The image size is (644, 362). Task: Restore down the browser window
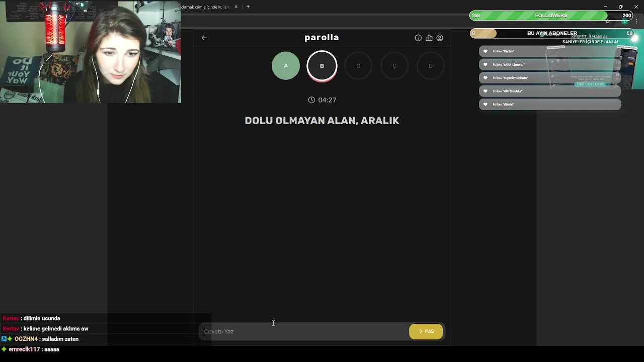coord(621,7)
